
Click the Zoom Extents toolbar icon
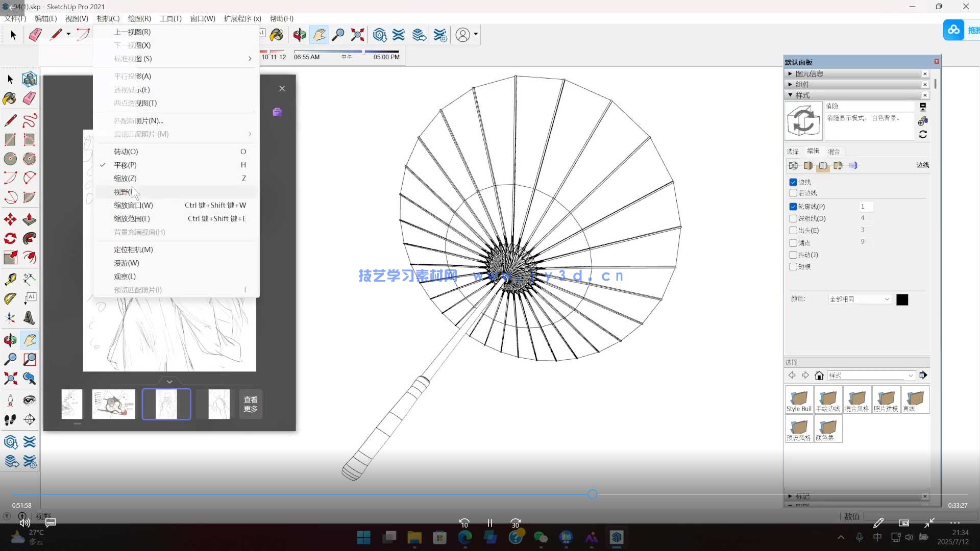click(x=357, y=35)
